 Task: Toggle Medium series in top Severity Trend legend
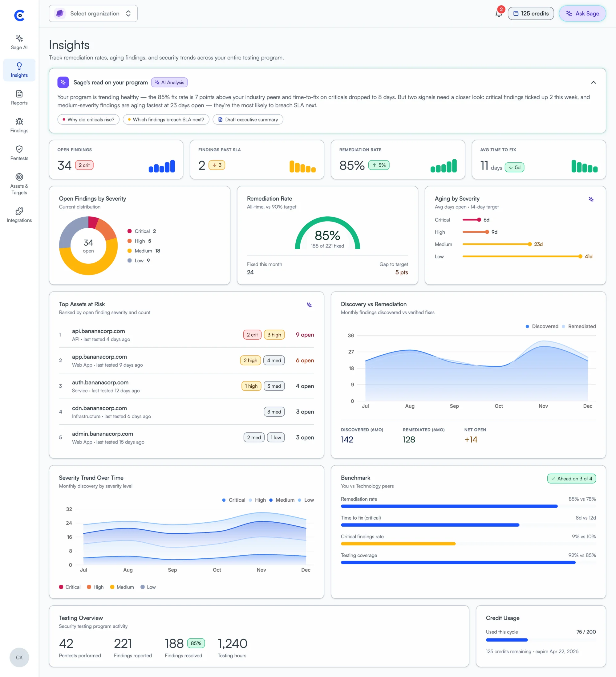(x=282, y=500)
